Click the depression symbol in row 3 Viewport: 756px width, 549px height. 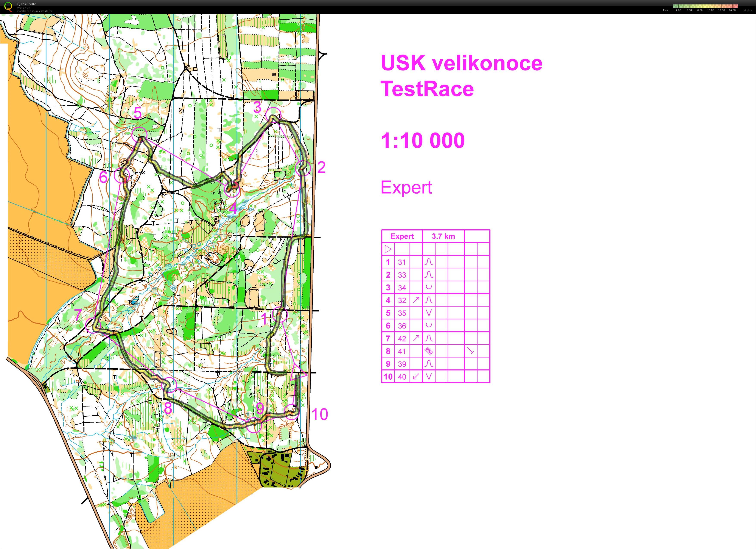429,287
